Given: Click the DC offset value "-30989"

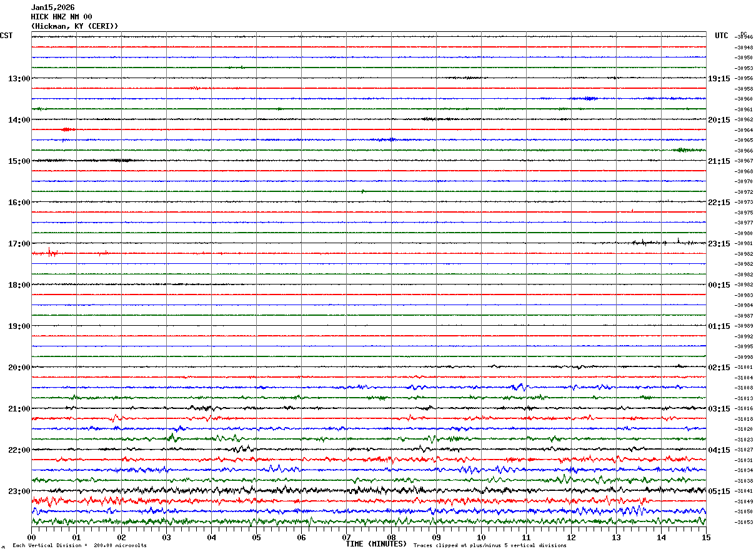Looking at the screenshot, I should point(744,326).
